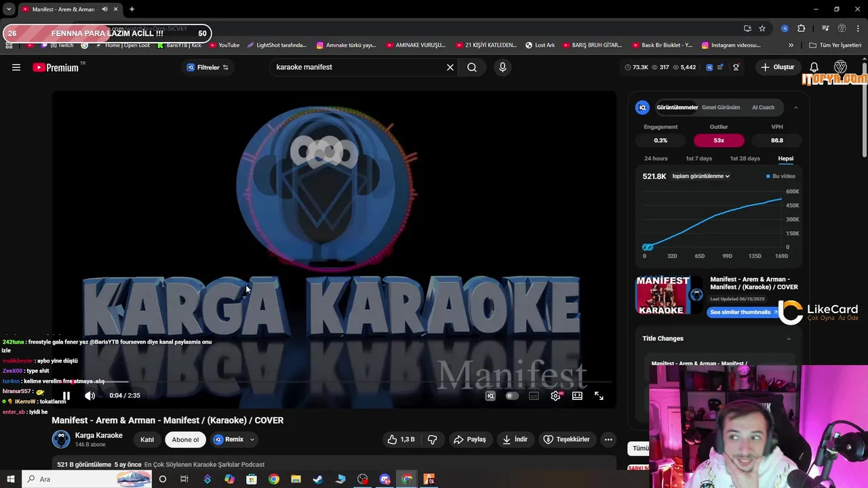Open the tab search dropdown arrow
This screenshot has width=868, height=488.
[x=9, y=9]
